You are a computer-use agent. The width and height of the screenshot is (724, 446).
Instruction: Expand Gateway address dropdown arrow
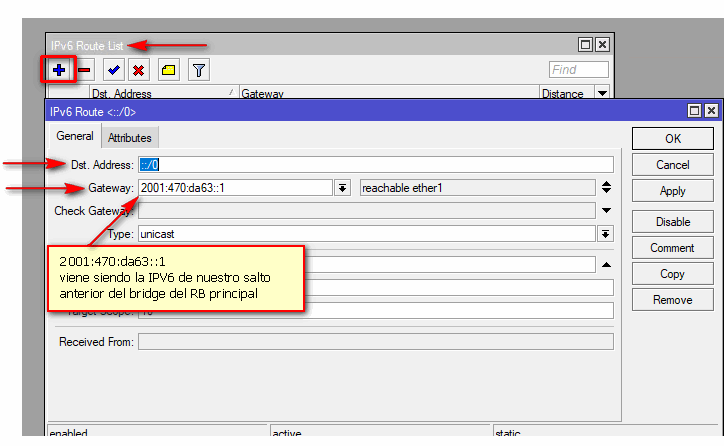[343, 187]
